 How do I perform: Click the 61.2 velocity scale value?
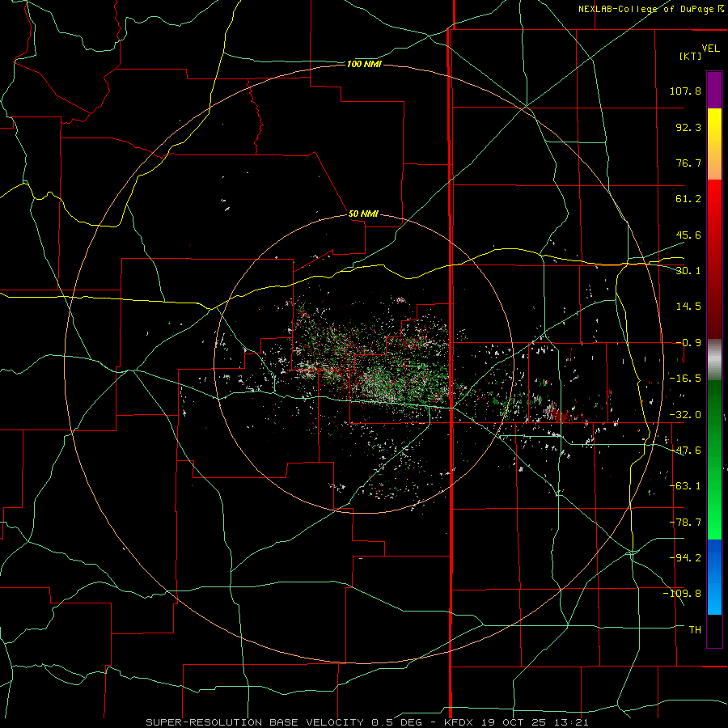click(x=688, y=199)
